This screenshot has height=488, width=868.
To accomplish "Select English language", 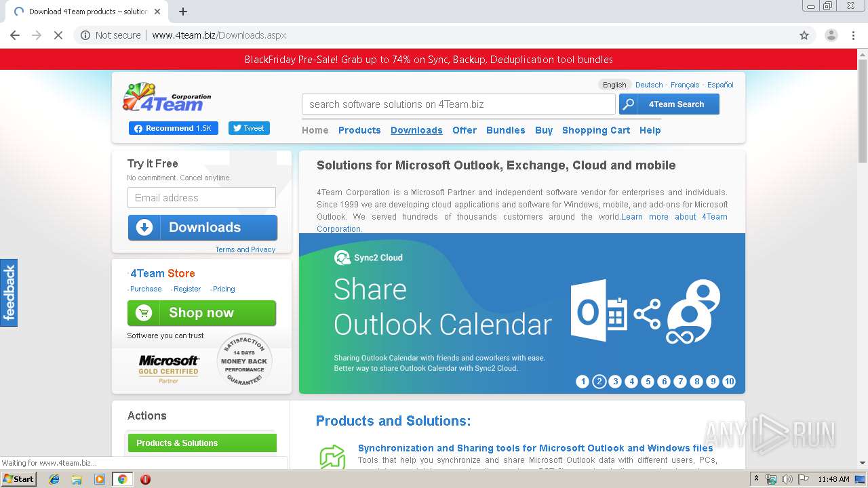I will [614, 85].
